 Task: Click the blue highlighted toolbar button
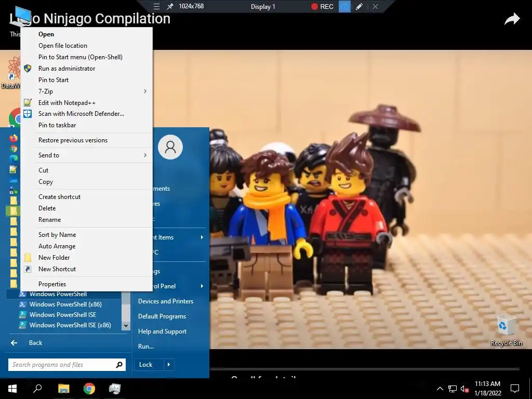point(344,6)
